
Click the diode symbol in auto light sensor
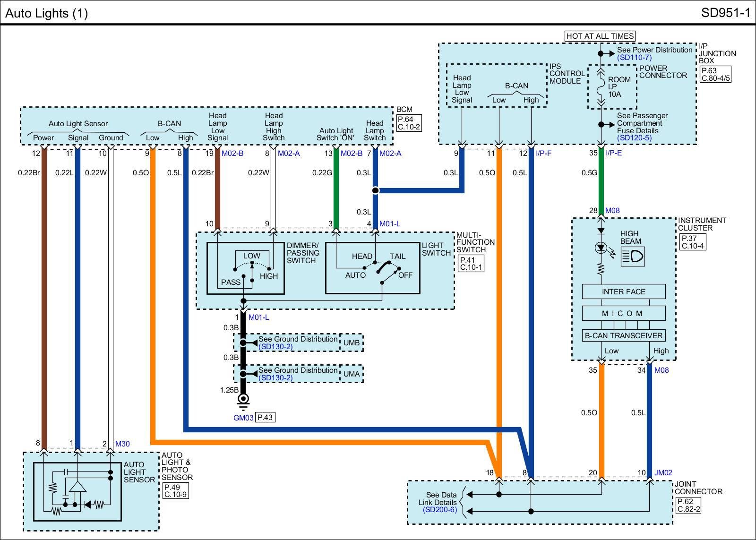tap(87, 505)
